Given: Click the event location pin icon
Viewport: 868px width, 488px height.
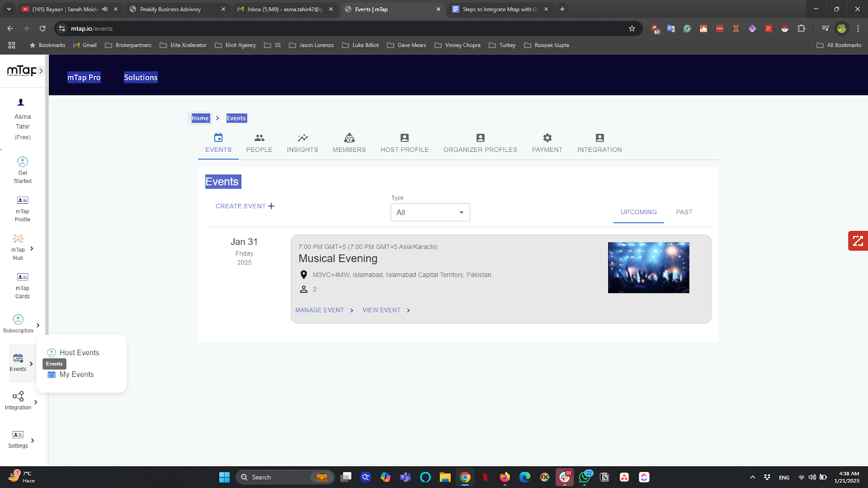Looking at the screenshot, I should coord(304,275).
